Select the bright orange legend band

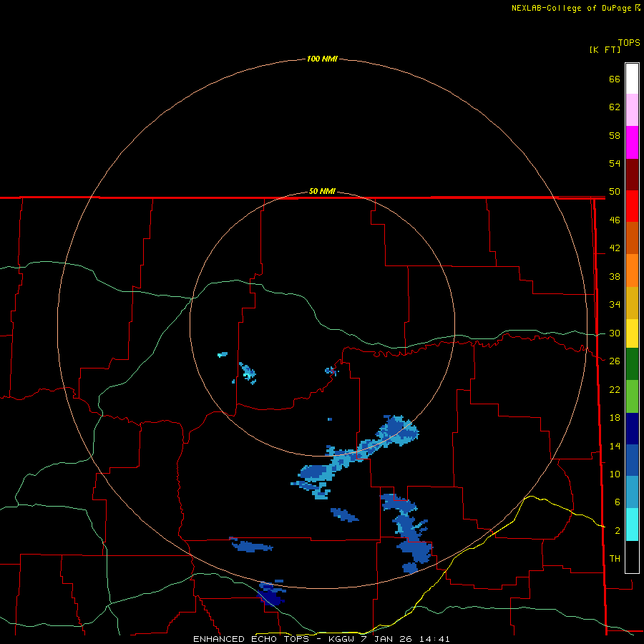point(632,270)
